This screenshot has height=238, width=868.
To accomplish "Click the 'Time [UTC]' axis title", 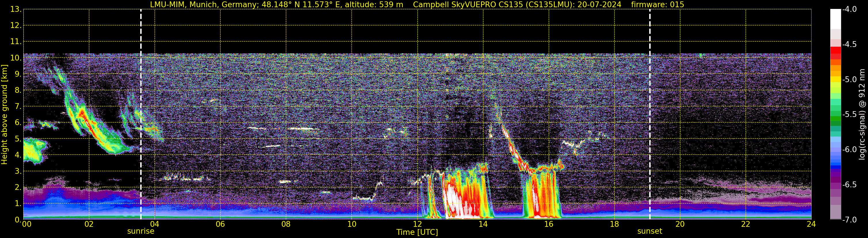I will [417, 232].
